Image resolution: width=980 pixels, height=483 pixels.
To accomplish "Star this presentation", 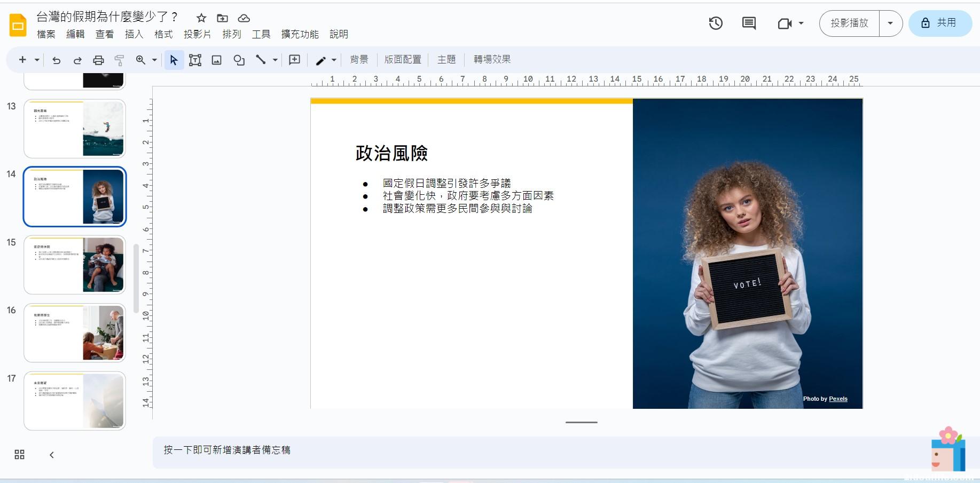I will [x=201, y=18].
